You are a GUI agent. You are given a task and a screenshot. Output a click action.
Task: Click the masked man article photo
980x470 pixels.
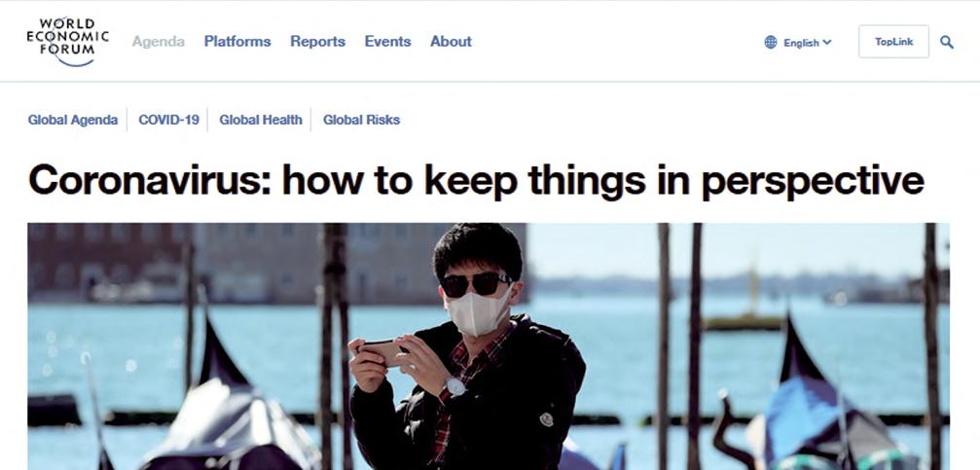tap(489, 346)
